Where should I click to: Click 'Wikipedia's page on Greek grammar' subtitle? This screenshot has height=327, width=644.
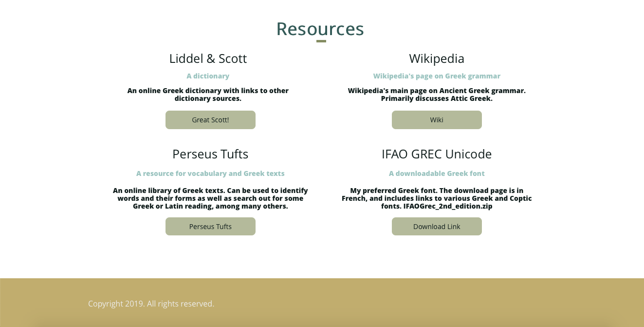[x=437, y=76]
